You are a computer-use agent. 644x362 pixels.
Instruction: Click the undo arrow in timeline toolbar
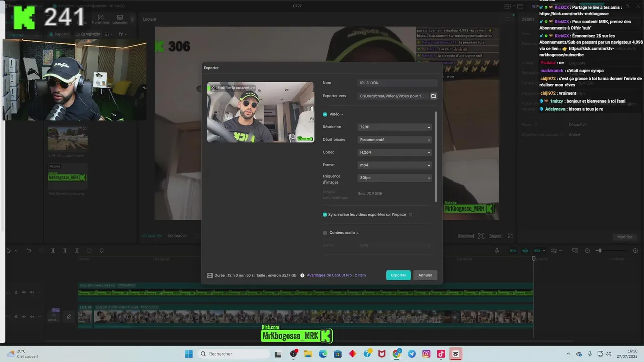click(29, 251)
